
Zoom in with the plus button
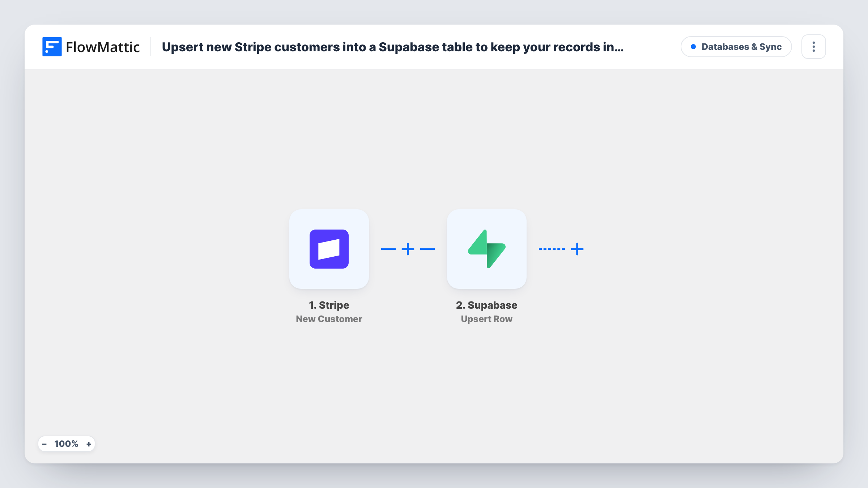tap(89, 444)
